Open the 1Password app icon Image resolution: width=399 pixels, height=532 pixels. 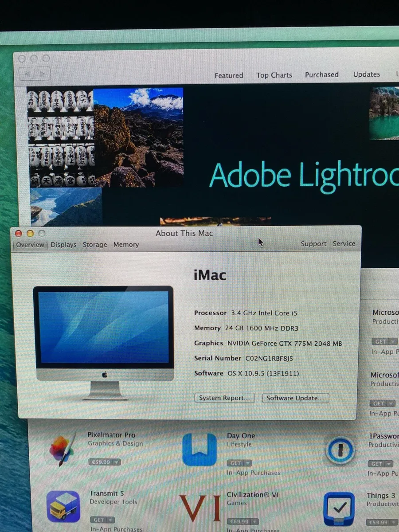click(340, 450)
